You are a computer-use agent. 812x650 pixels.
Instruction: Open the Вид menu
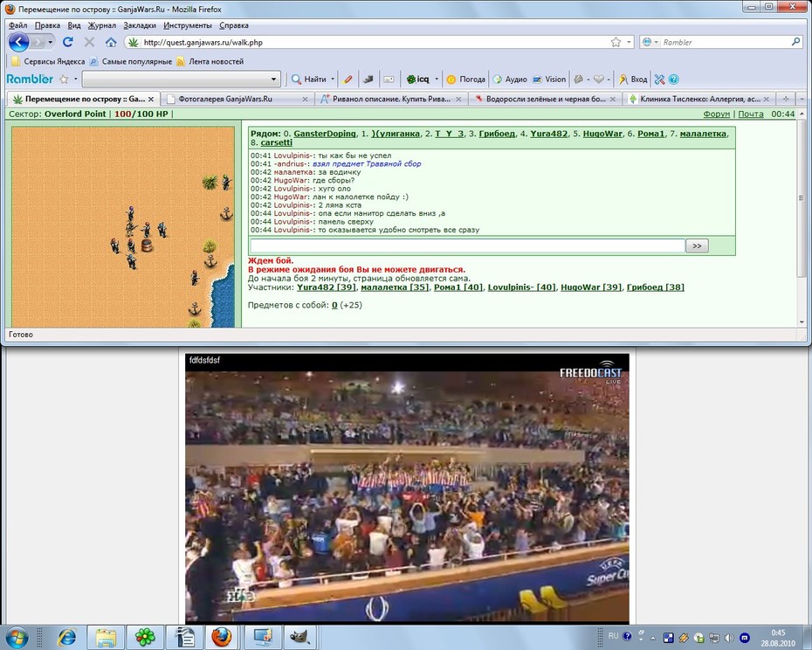tap(74, 25)
